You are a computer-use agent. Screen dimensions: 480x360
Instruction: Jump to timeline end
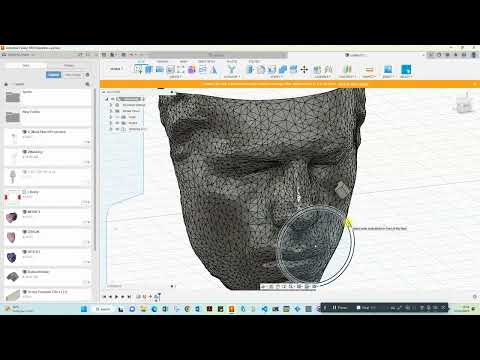coord(129,296)
